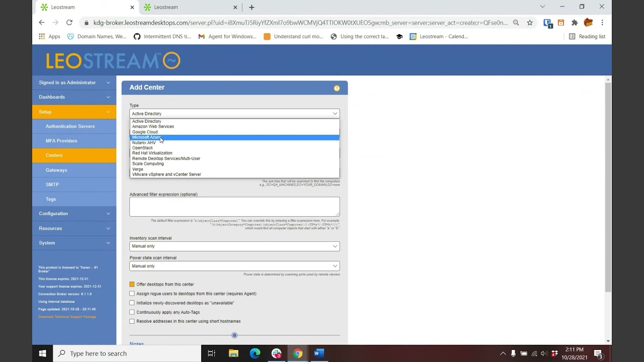This screenshot has width=644, height=362.
Task: Open the Reading list
Action: (x=587, y=36)
